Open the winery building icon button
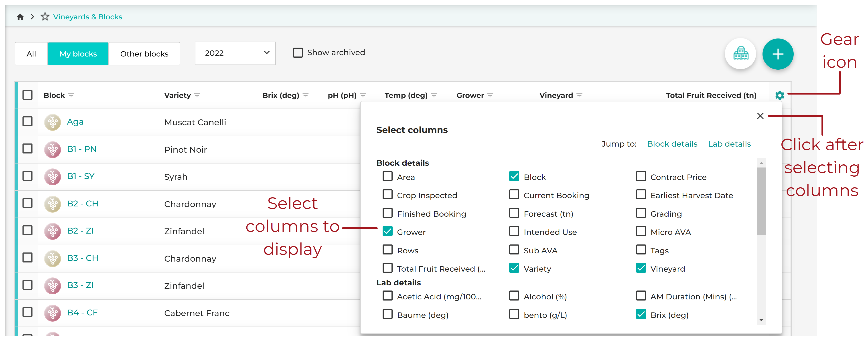 (740, 54)
